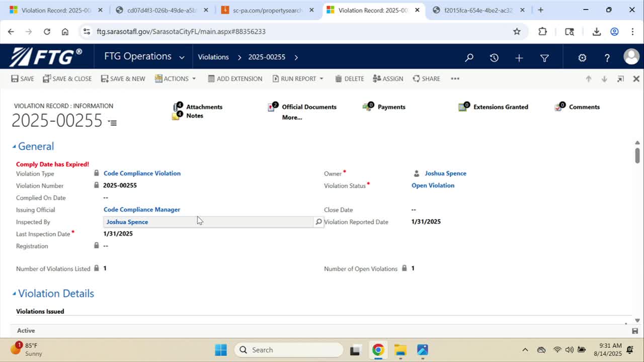The width and height of the screenshot is (644, 362).
Task: Open the Windows Search box in the taskbar
Action: 288,349
